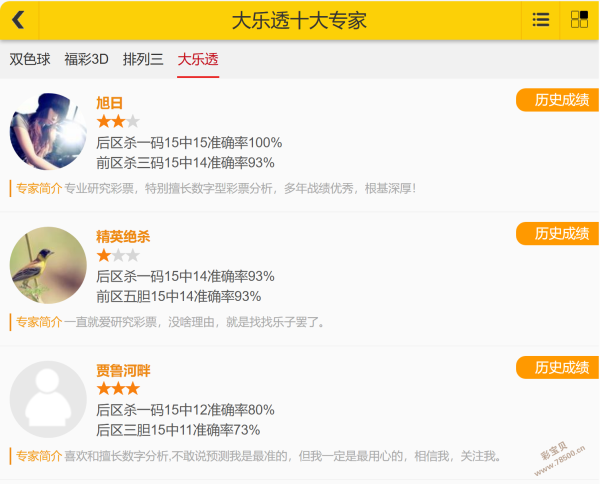Select the 大乐透 tab
Viewport: 600px width, 484px height.
point(198,59)
